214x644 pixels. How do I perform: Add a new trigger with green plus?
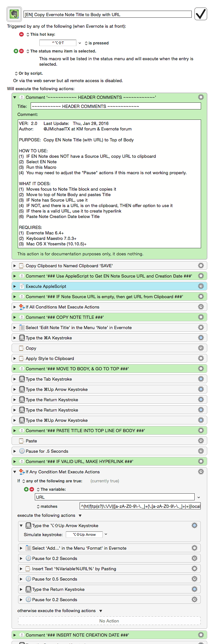pyautogui.click(x=16, y=51)
